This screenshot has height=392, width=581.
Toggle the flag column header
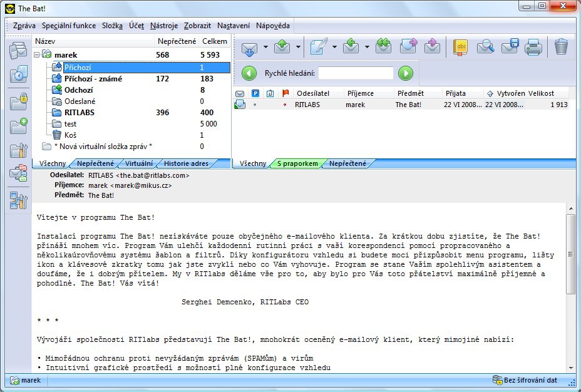point(285,93)
